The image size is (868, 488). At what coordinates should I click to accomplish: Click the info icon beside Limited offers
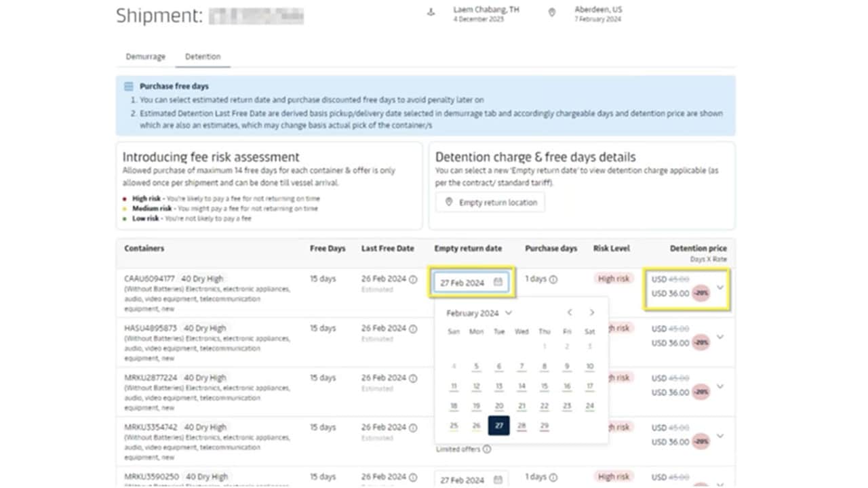(x=488, y=449)
